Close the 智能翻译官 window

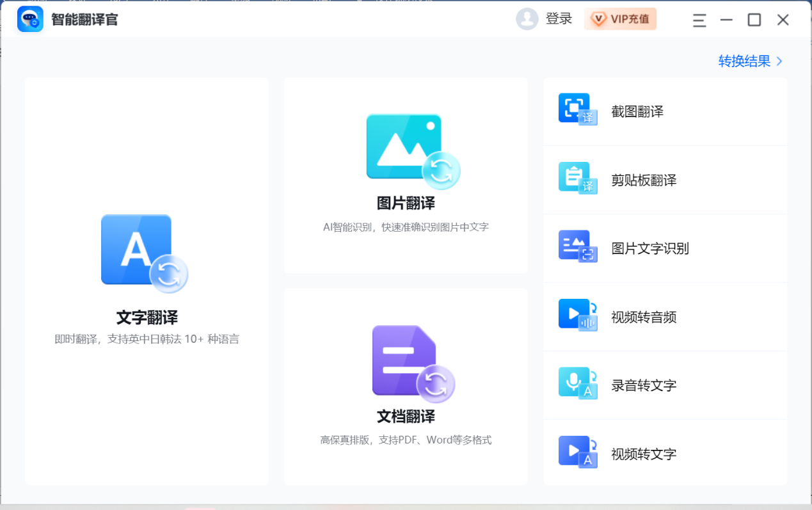783,20
